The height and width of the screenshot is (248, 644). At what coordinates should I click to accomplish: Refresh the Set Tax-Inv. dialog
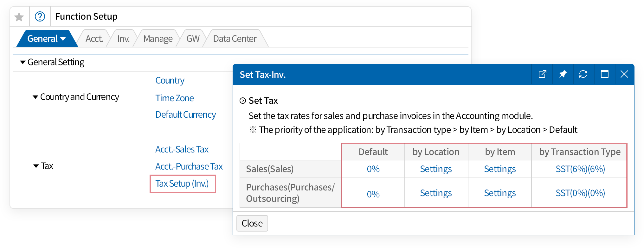coord(583,74)
